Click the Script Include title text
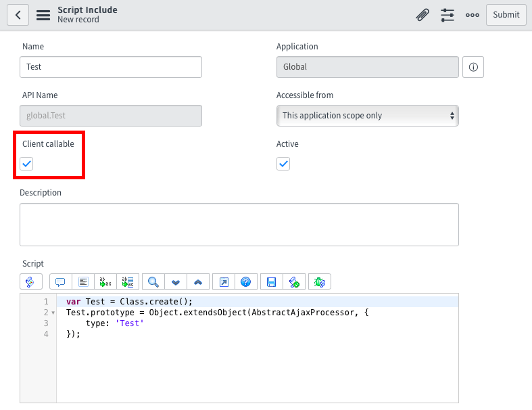 click(87, 10)
